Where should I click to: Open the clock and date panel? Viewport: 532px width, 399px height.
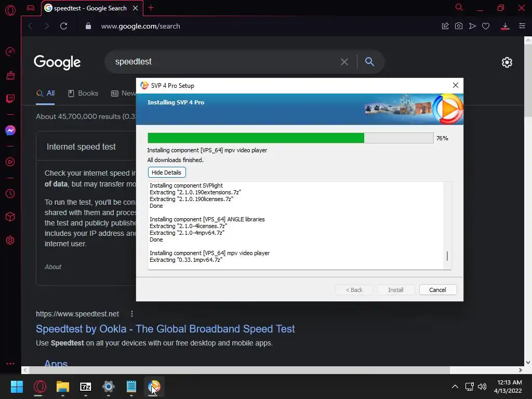[x=508, y=387]
